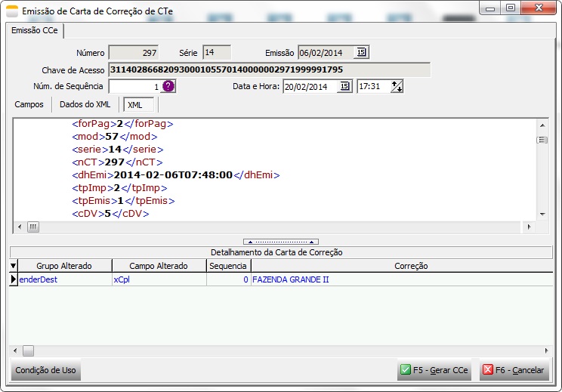Select the XML tab
562x392 pixels.
(x=138, y=105)
